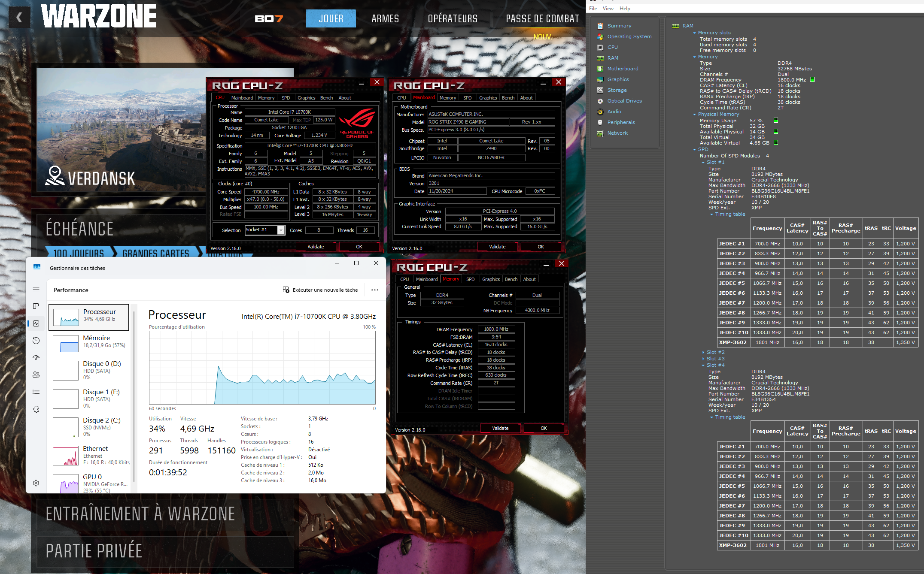Click Validate in the CPU tab window
The image size is (924, 574).
[x=316, y=247]
